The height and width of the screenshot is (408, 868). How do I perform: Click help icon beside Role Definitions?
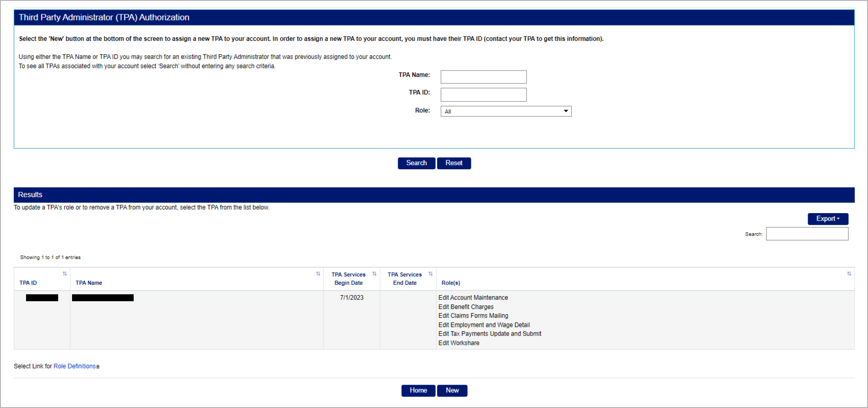point(98,367)
